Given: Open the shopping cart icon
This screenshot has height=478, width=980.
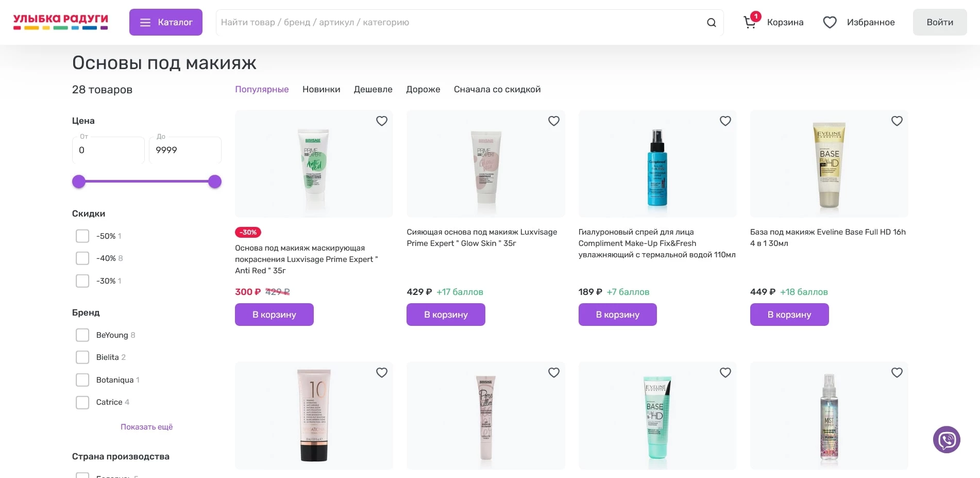Looking at the screenshot, I should (x=750, y=22).
